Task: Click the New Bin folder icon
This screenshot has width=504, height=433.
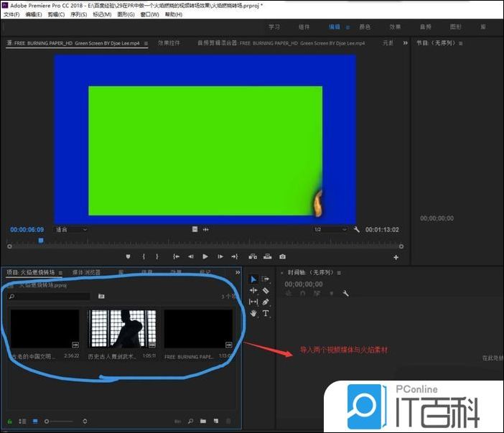Action: click(204, 421)
